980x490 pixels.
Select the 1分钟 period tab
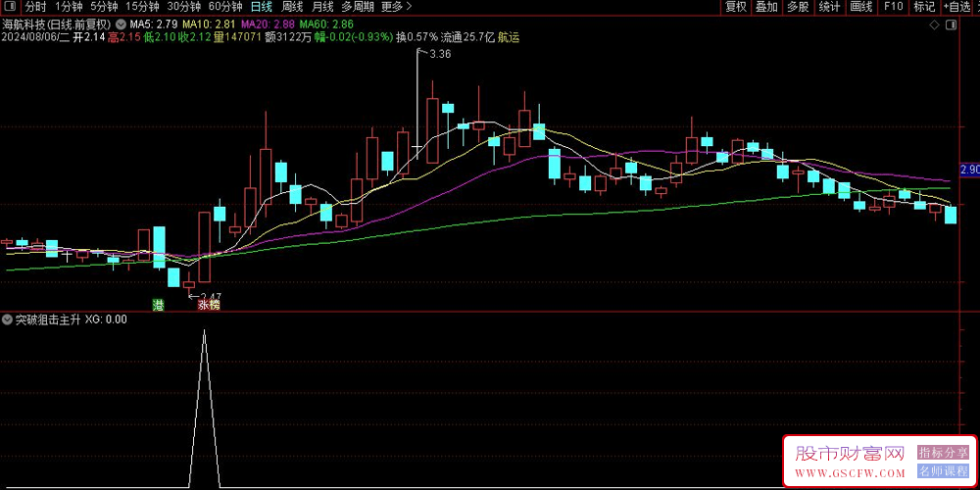pos(69,7)
